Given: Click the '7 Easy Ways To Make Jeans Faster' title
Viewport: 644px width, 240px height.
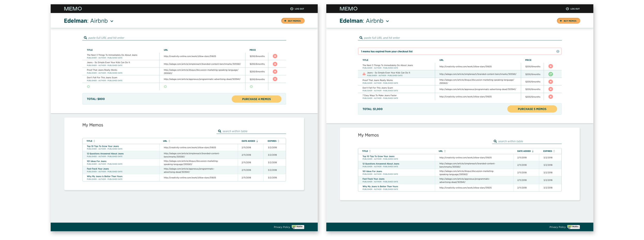Looking at the screenshot, I should (x=379, y=95).
